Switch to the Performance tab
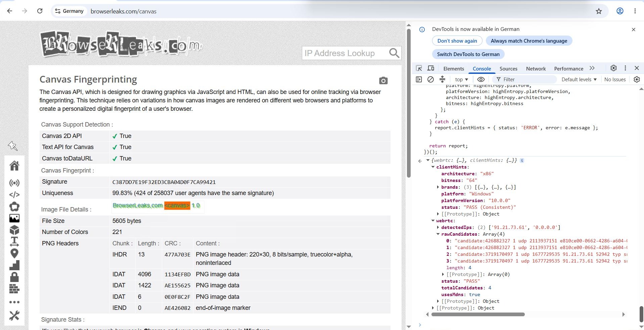The height and width of the screenshot is (330, 644). pos(568,68)
